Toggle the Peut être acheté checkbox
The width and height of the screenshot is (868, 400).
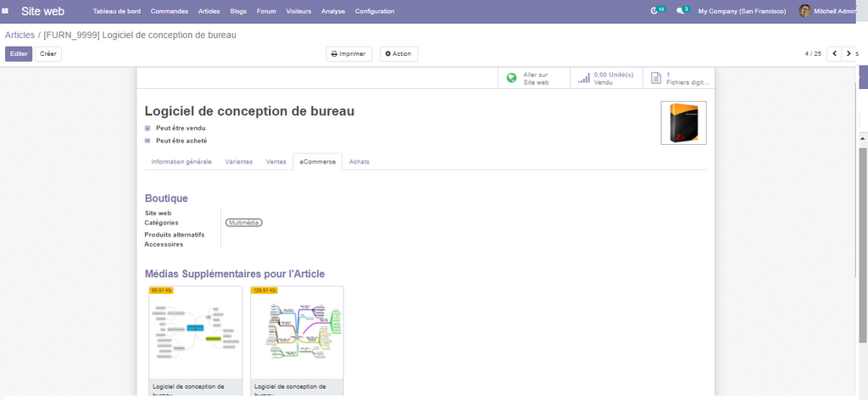click(147, 141)
